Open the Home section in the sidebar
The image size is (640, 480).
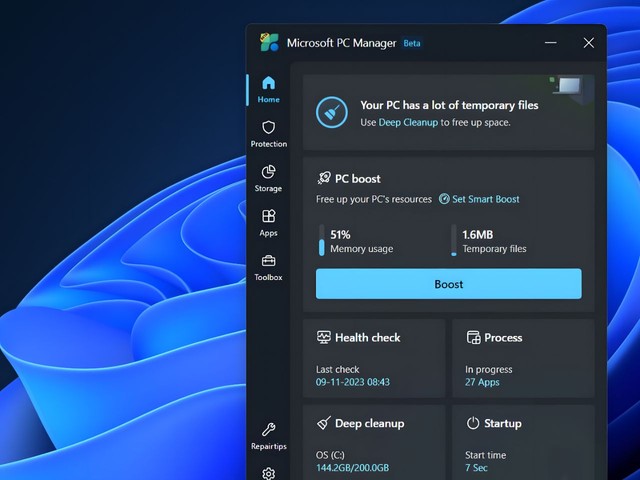(x=268, y=89)
